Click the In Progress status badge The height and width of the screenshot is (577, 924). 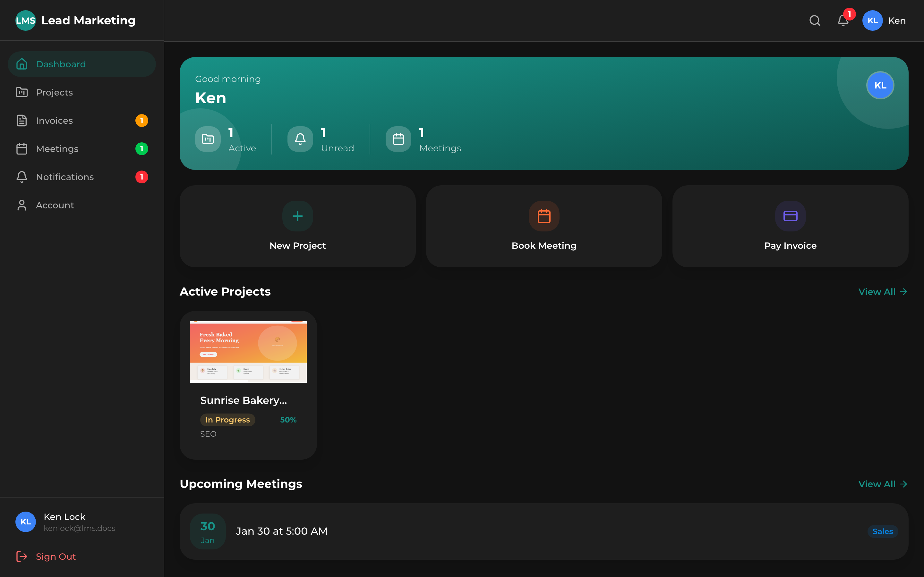point(227,419)
